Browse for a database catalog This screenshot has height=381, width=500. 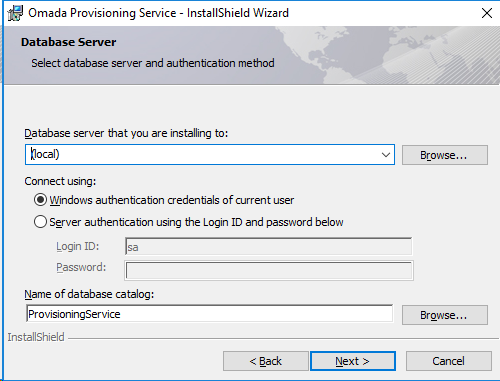point(445,315)
